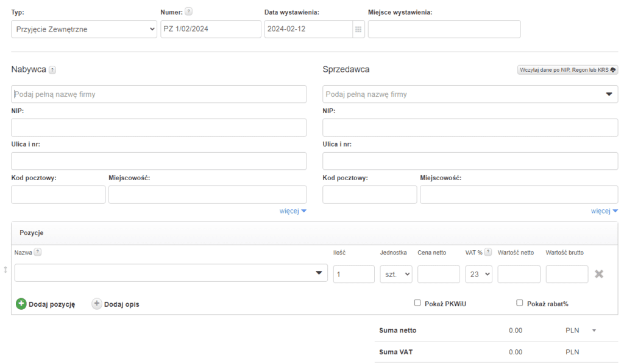The height and width of the screenshot is (364, 624).
Task: Open the currency dropdown arrow next to PLN
Action: [594, 331]
